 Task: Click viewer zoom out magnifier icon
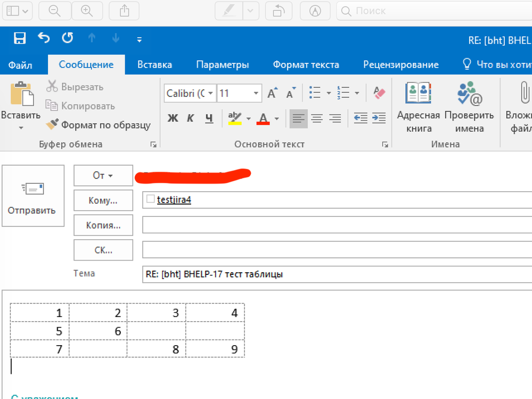tap(55, 11)
